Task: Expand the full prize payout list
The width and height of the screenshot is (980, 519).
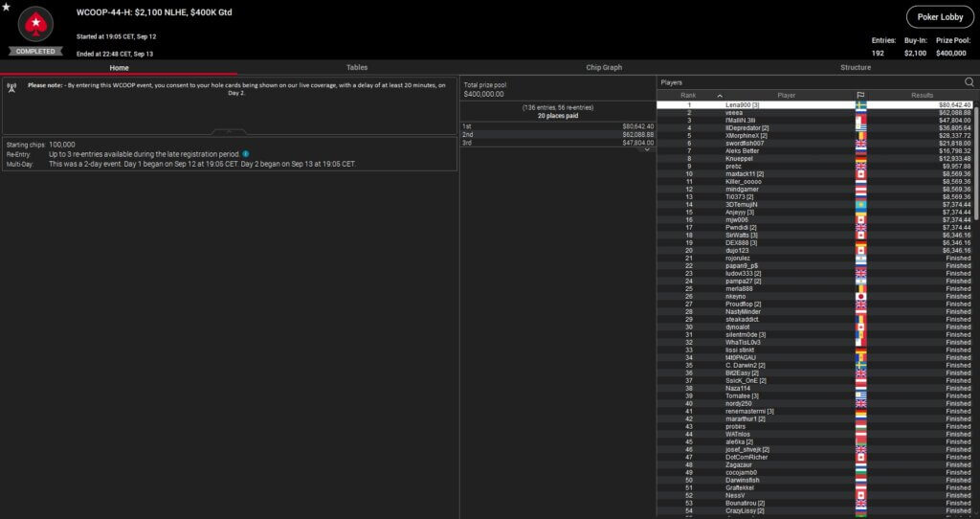Action: 647,149
